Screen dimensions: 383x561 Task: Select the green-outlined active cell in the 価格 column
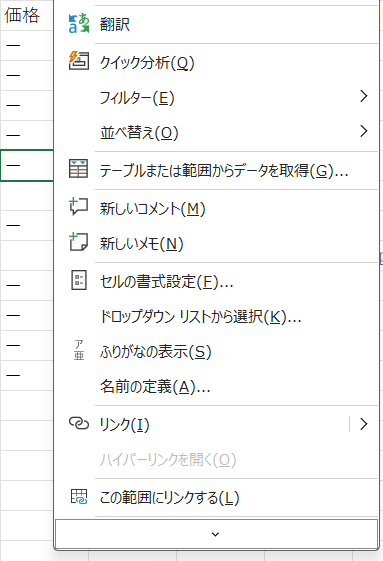(27, 165)
